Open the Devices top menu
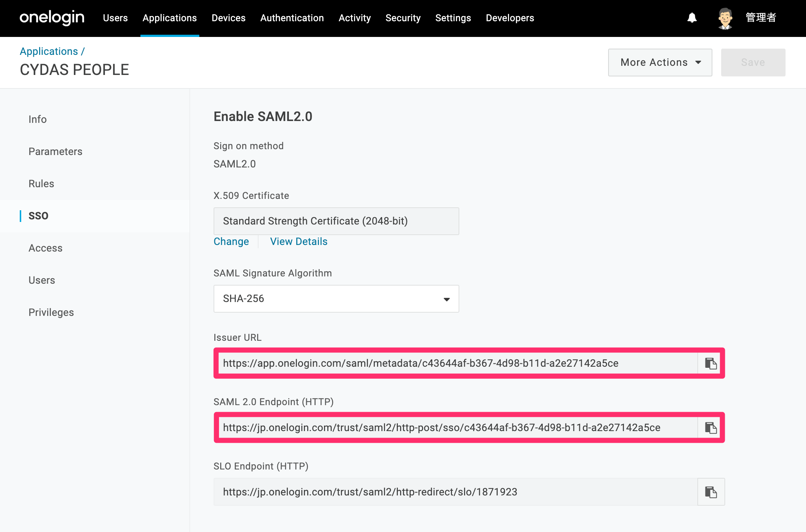Viewport: 806px width, 532px height. (229, 18)
